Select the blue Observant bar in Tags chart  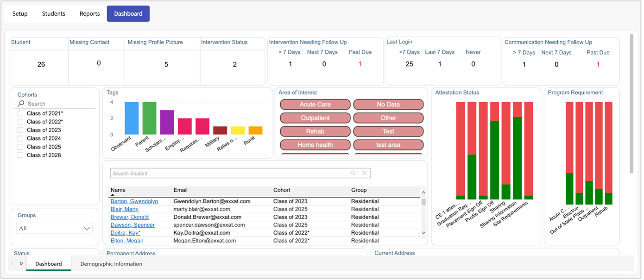[x=132, y=118]
